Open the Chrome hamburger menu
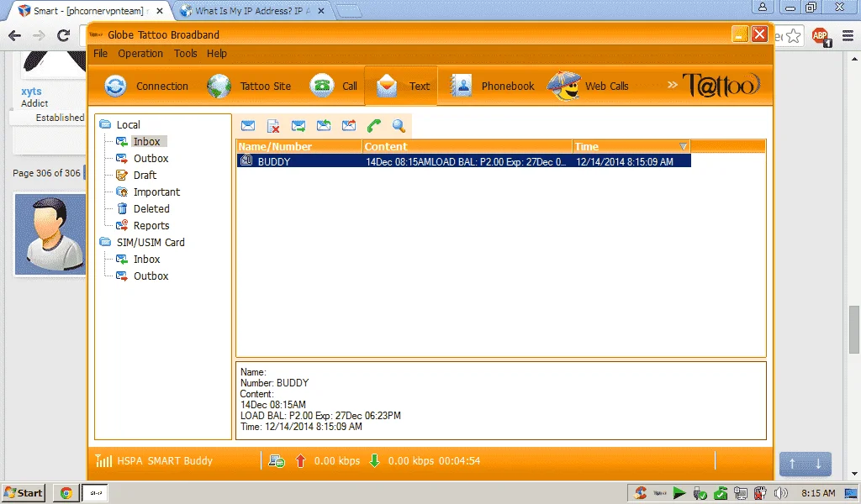861x504 pixels. [848, 36]
